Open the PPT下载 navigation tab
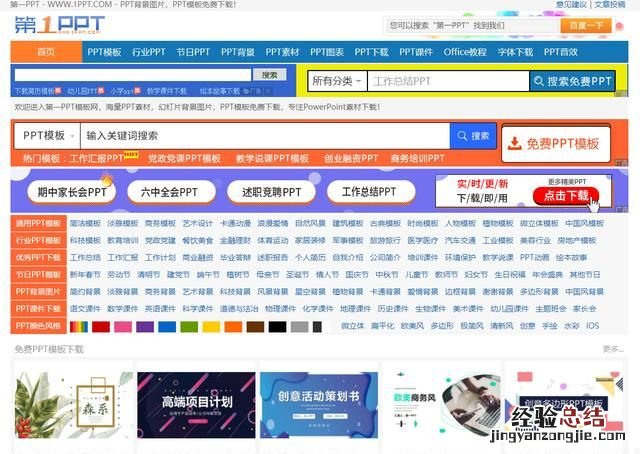 click(x=371, y=52)
